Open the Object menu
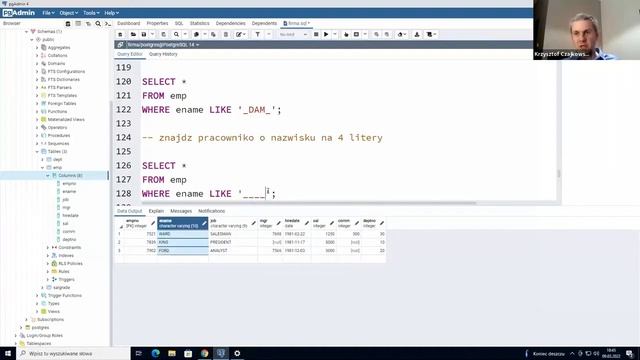This screenshot has height=360, width=640. coord(69,13)
